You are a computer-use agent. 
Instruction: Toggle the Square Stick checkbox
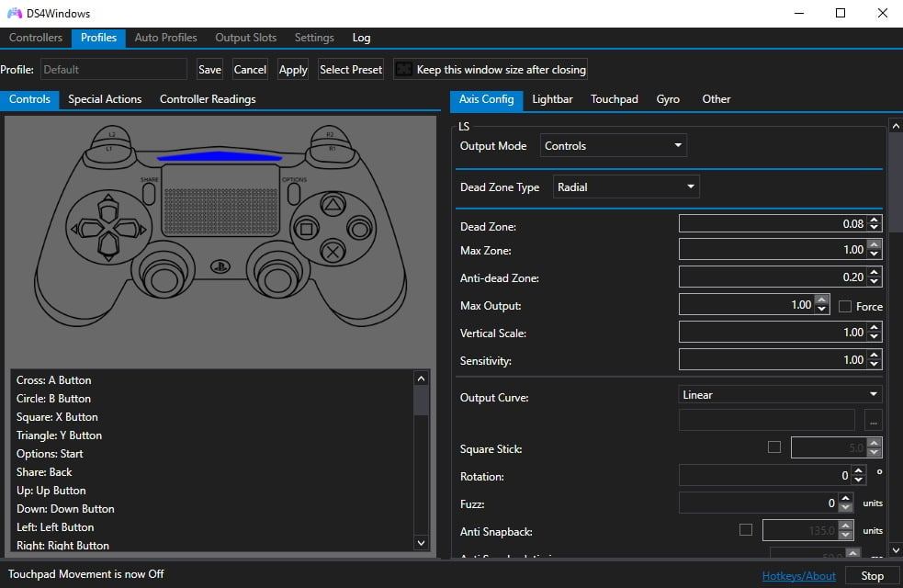pyautogui.click(x=773, y=447)
